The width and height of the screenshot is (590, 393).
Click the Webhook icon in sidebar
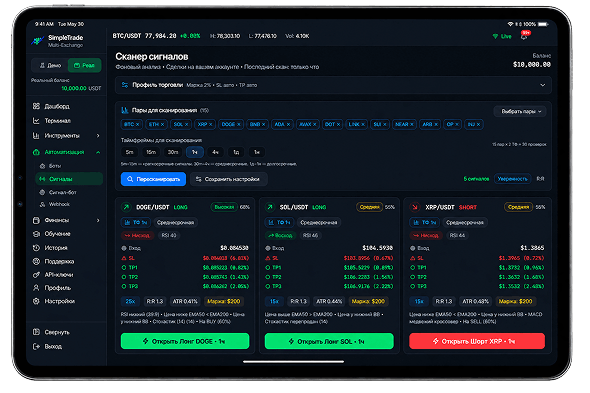coord(43,204)
